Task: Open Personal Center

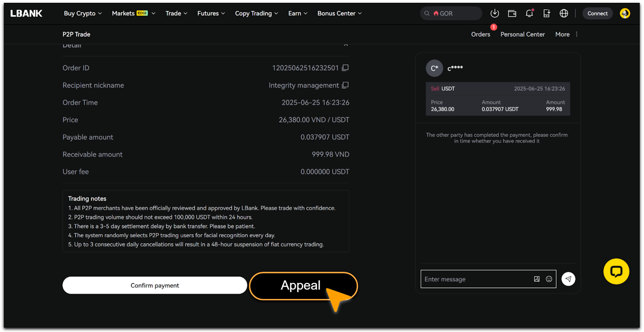Action: coord(522,34)
